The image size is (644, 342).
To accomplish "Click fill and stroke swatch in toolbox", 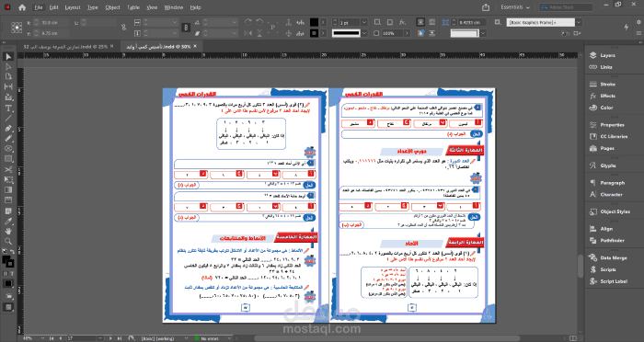I will click(7, 261).
